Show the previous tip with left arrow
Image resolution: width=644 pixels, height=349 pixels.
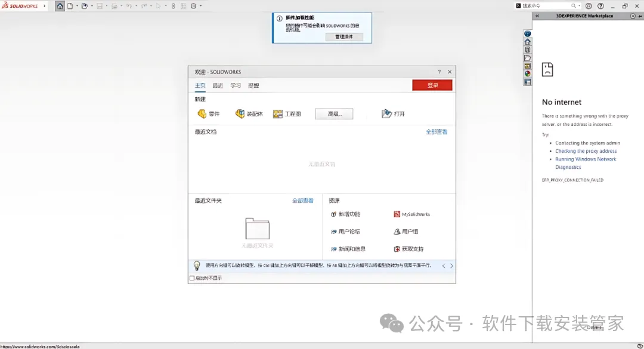click(x=444, y=266)
